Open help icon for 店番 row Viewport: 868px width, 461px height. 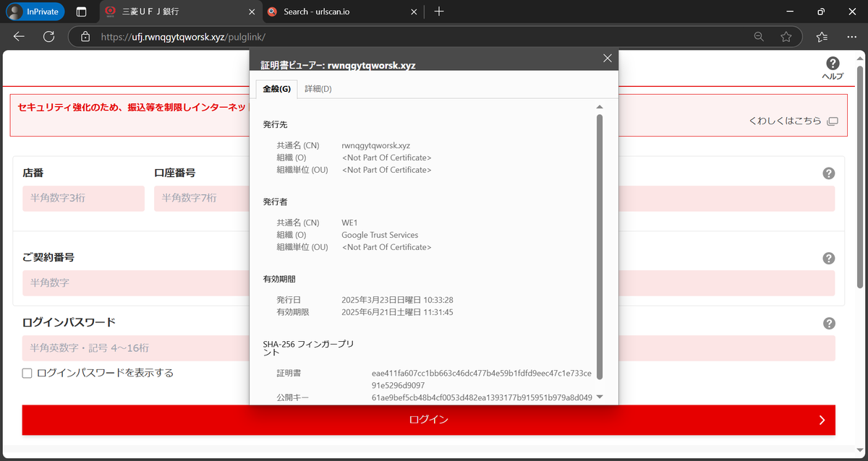[829, 173]
